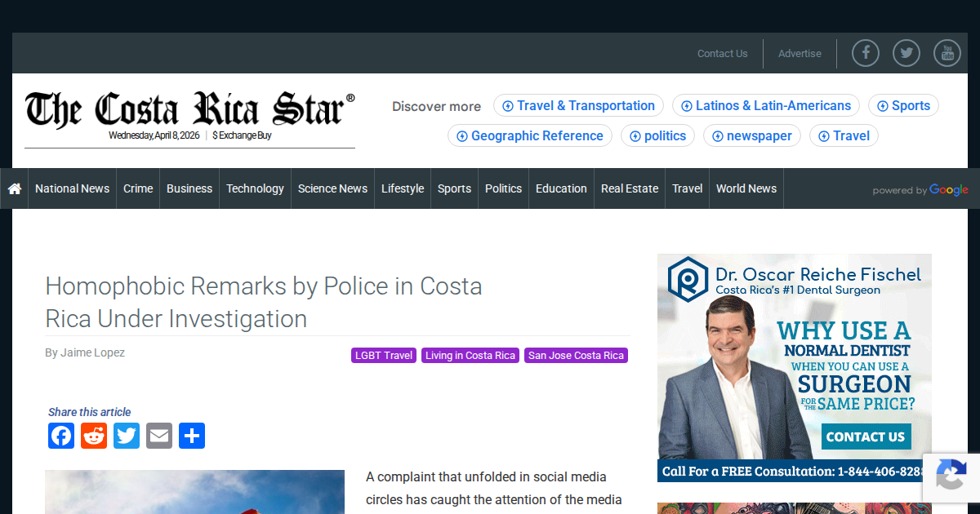Click the Living in Costa Rica tag
980x514 pixels.
point(470,356)
